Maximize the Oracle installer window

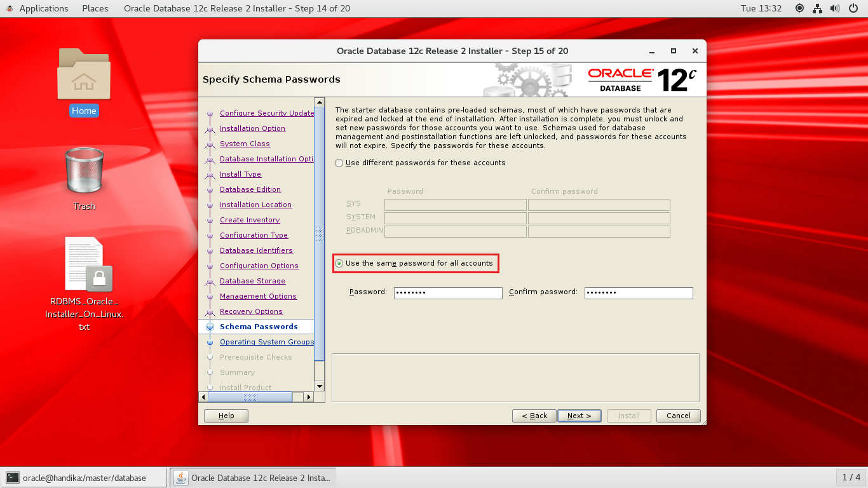[674, 51]
